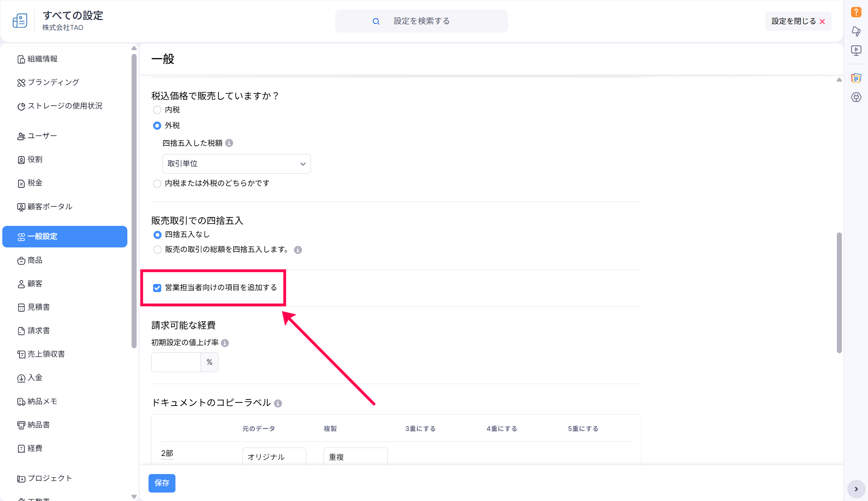Viewport: 868px width, 501px height.
Task: Select 販売の取引の総額を四捨五入します radio option
Action: (x=157, y=250)
